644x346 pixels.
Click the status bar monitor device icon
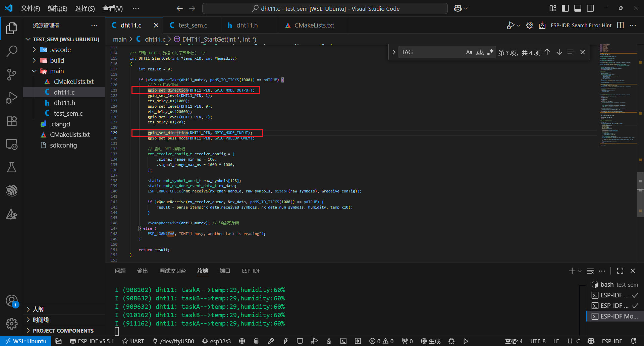[x=300, y=341]
